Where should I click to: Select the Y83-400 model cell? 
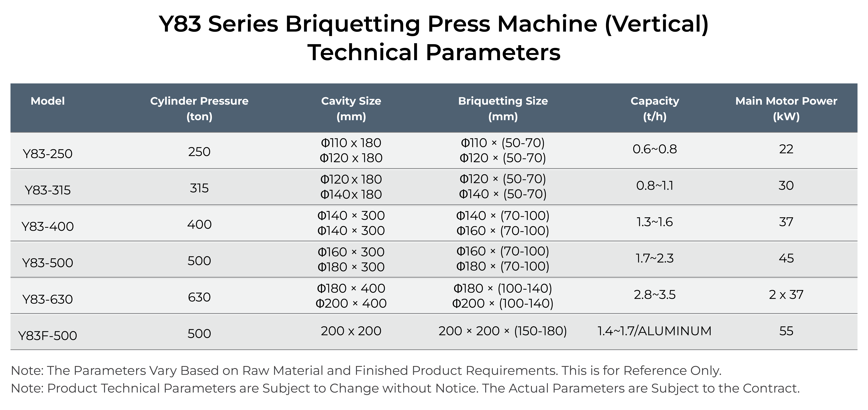coord(48,226)
